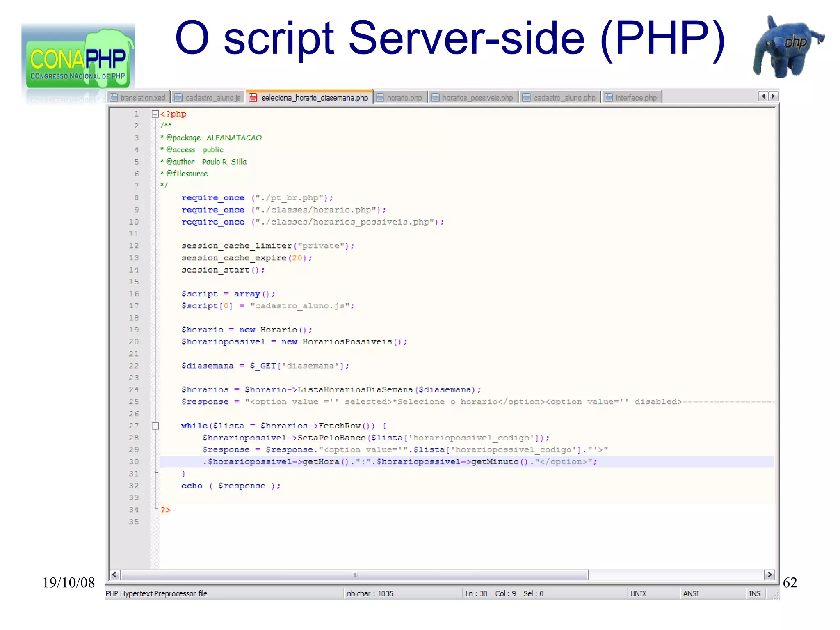The width and height of the screenshot is (840, 630).
Task: Click the $_GET['diasemana'] line
Action: point(265,366)
